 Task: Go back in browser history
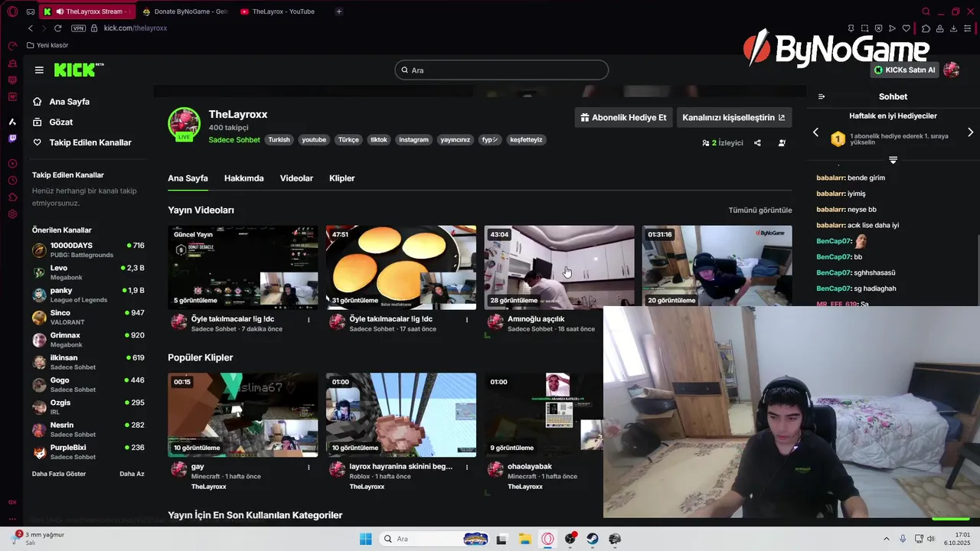coord(30,28)
